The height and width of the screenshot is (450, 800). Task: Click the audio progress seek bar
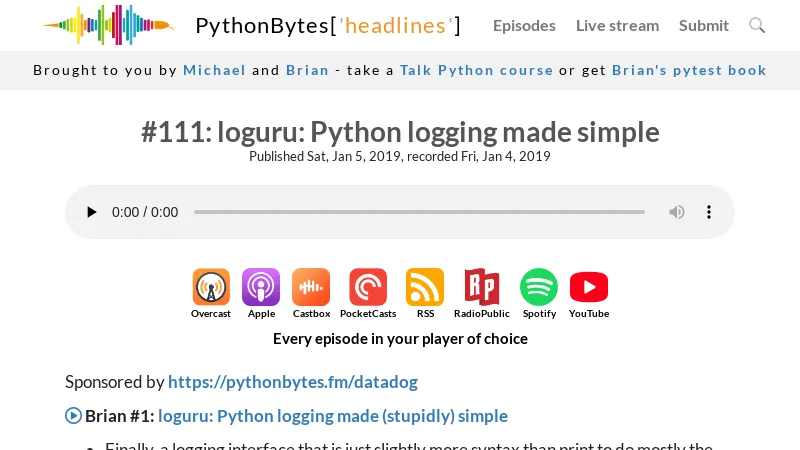(x=419, y=212)
